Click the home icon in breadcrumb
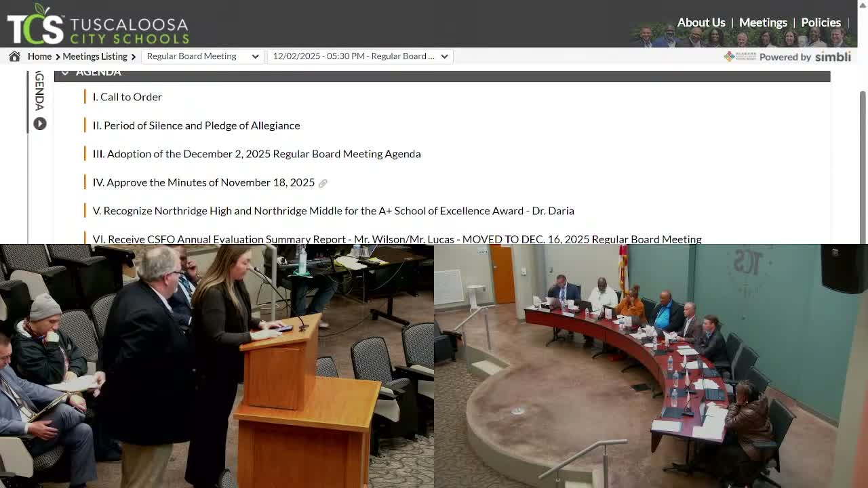 pos(14,56)
